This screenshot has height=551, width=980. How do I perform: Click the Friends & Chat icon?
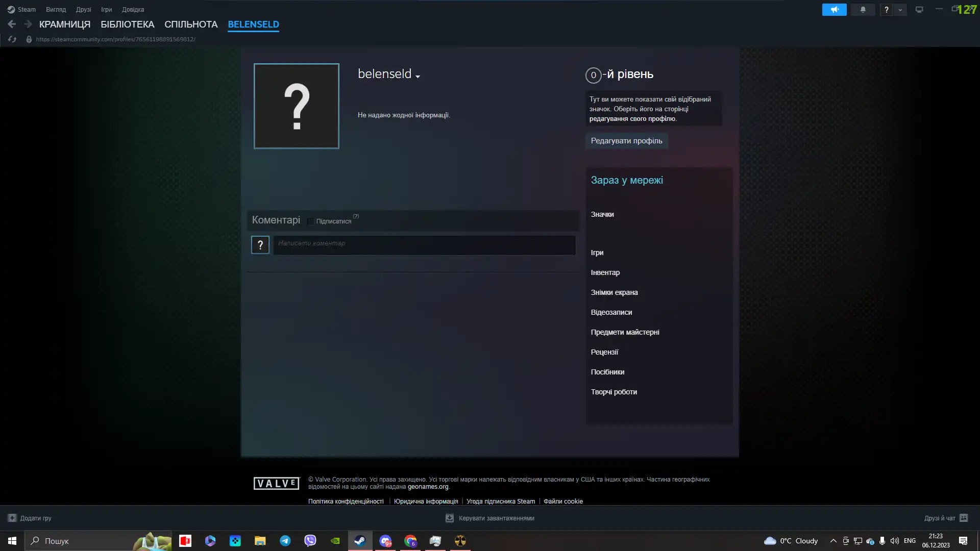click(964, 518)
